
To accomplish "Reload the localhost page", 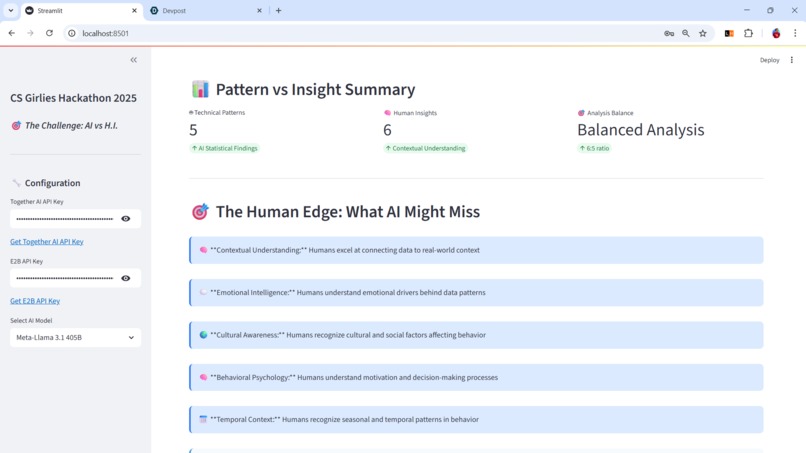I will [x=49, y=33].
